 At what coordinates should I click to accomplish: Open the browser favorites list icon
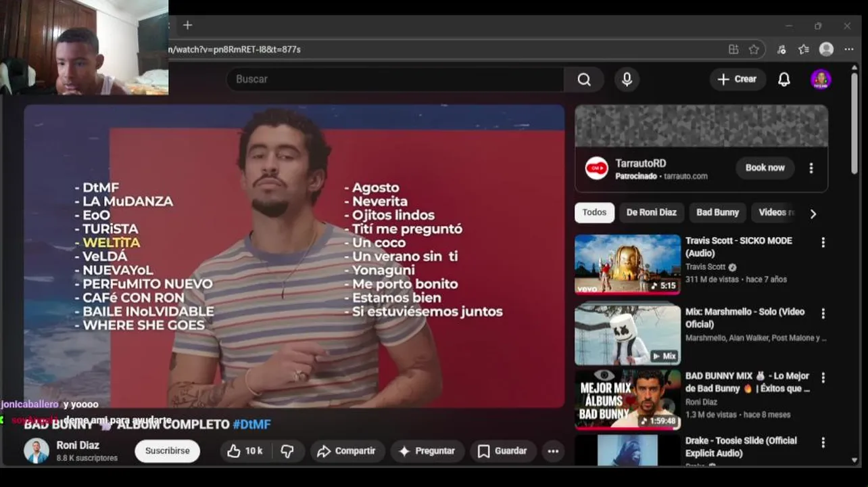coord(803,49)
